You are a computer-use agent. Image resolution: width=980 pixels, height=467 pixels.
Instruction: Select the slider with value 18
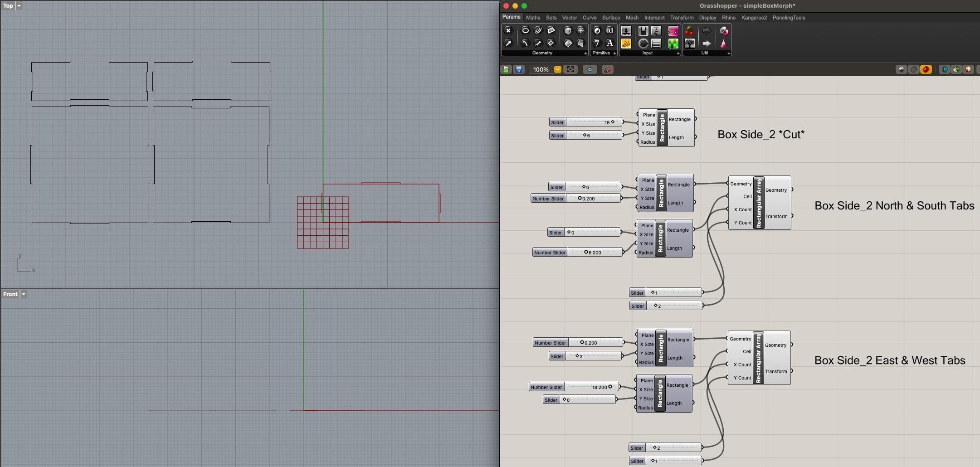pyautogui.click(x=585, y=122)
